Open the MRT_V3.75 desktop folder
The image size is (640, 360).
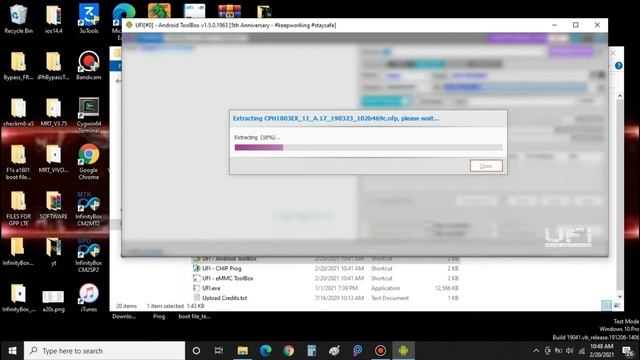click(x=53, y=112)
